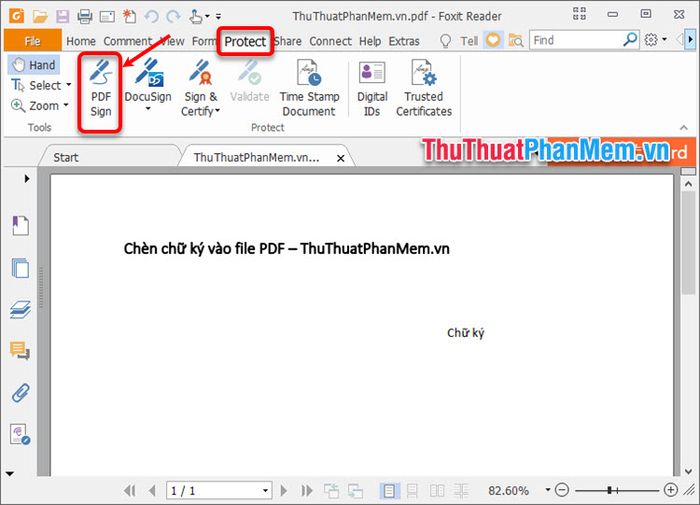Open the DocuSign tool
The width and height of the screenshot is (700, 505).
click(x=148, y=84)
